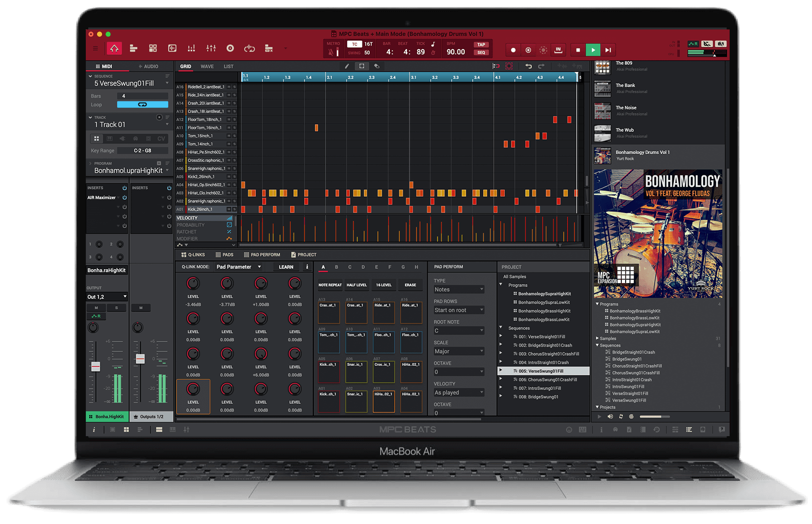Open the Q-Link Mode Pad Parameter dropdown
812x524 pixels.
pos(239,267)
